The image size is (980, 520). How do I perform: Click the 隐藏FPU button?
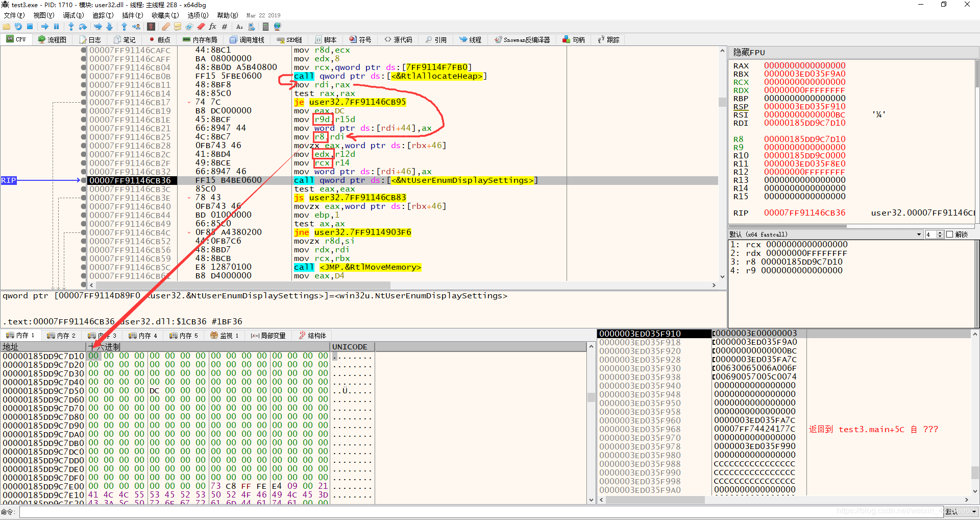[749, 53]
